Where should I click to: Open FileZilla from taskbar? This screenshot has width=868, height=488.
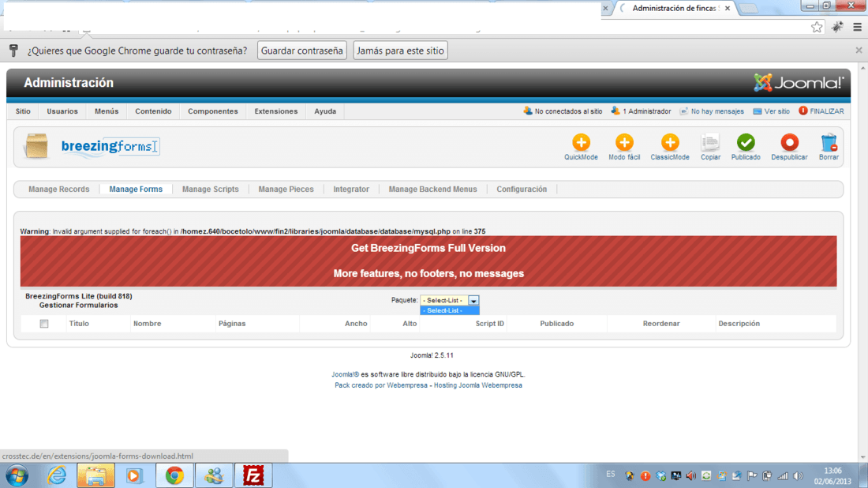point(253,476)
